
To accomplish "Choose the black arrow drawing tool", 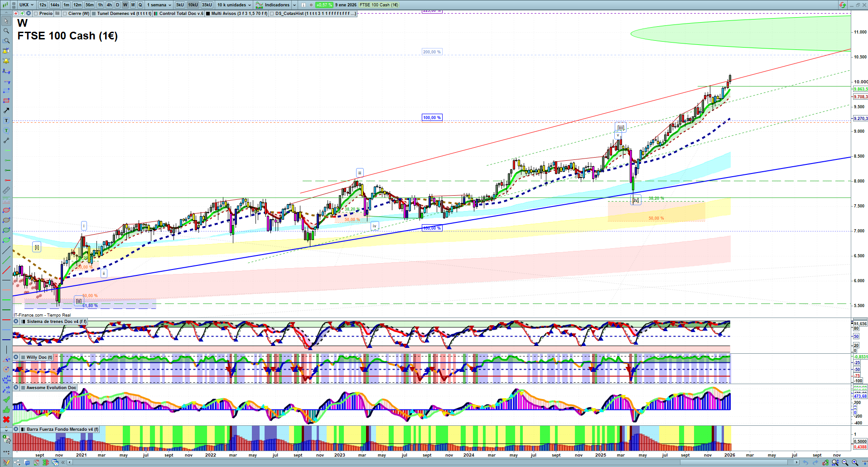I will pyautogui.click(x=6, y=111).
